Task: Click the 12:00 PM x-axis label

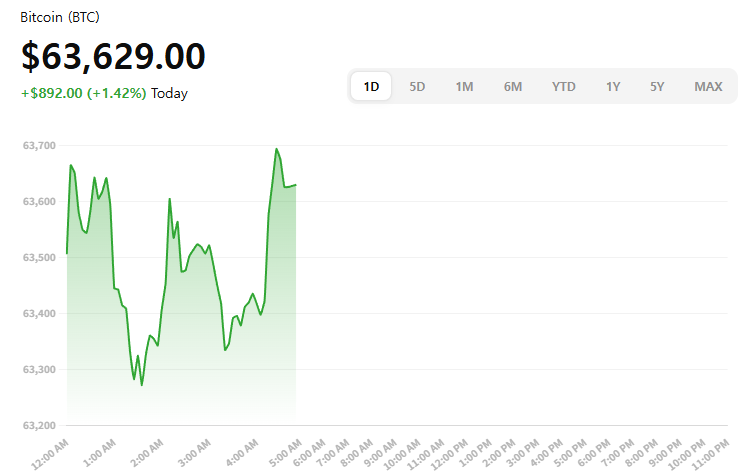Action: [449, 454]
